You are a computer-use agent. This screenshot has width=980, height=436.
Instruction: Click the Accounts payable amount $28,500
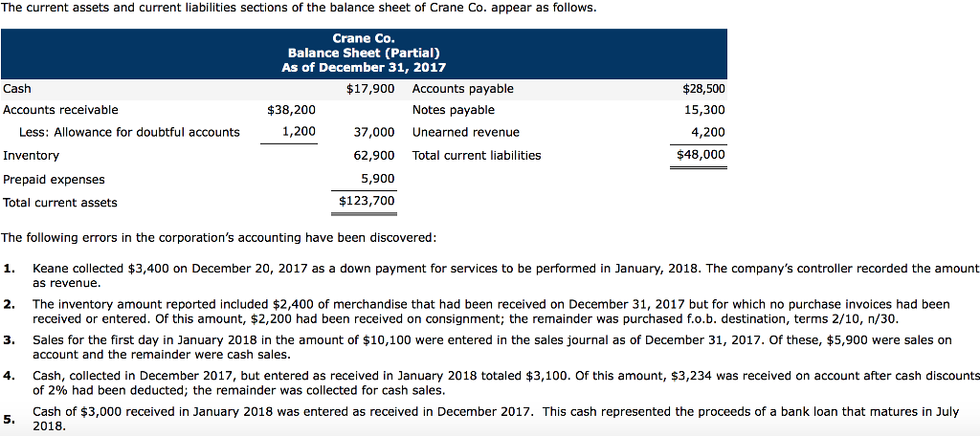(703, 89)
